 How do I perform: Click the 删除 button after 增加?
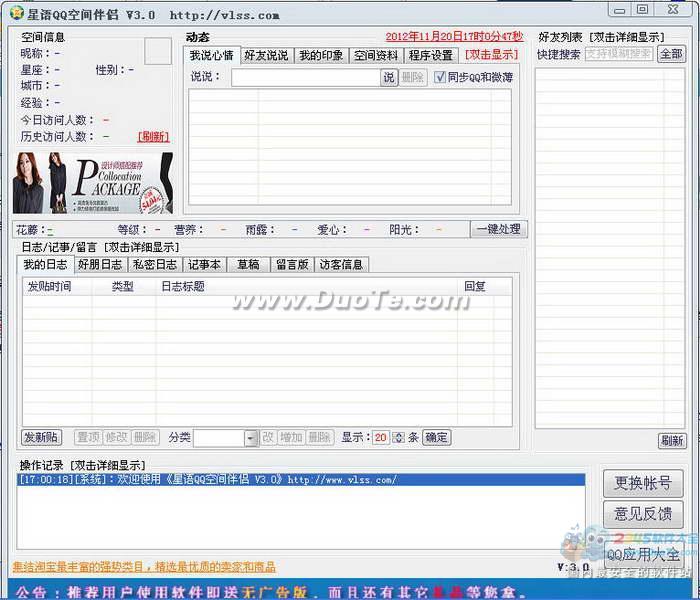point(319,437)
